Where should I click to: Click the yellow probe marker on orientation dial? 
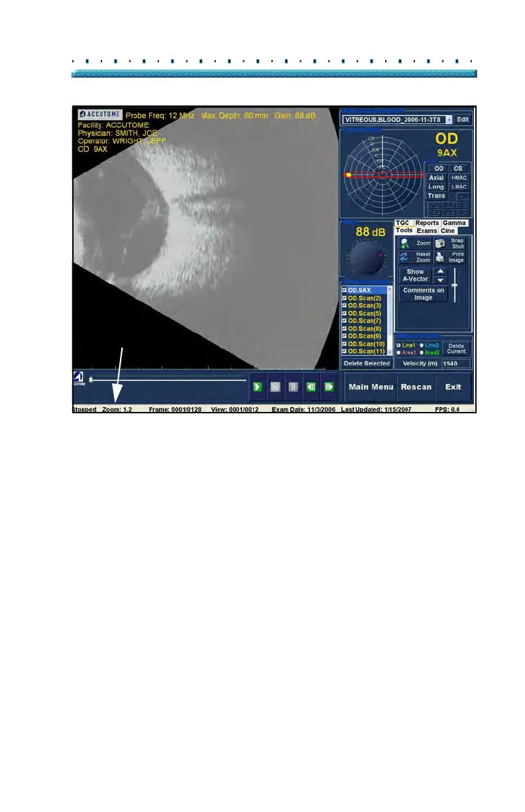(x=348, y=174)
